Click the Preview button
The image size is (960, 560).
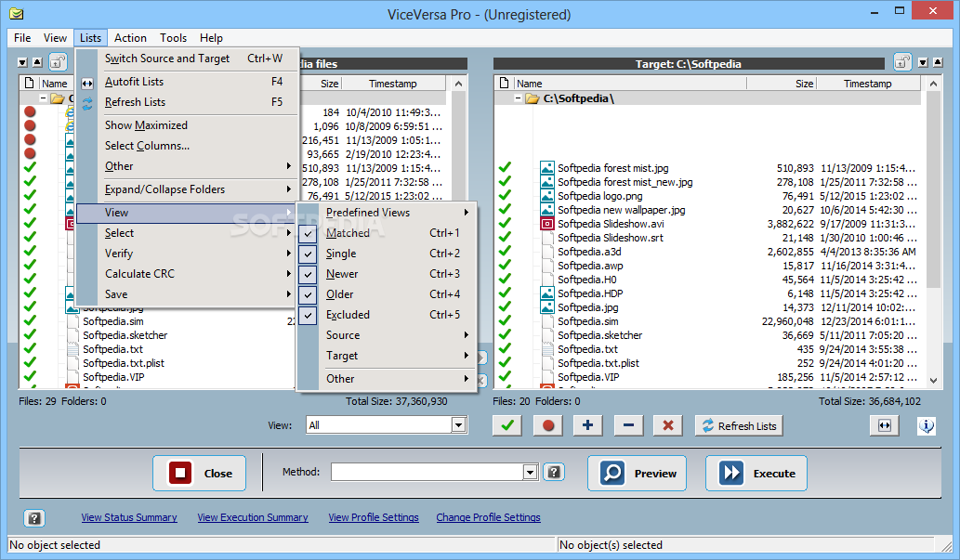tap(637, 473)
